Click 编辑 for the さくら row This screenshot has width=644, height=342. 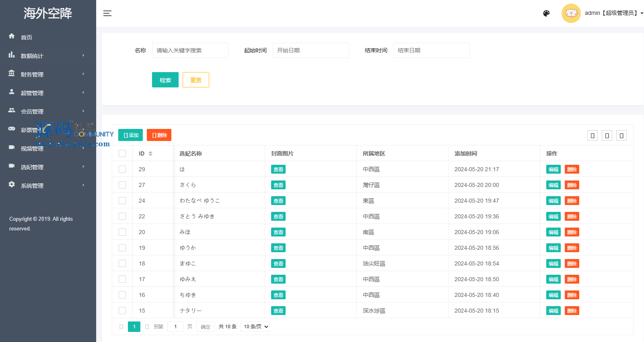point(553,185)
